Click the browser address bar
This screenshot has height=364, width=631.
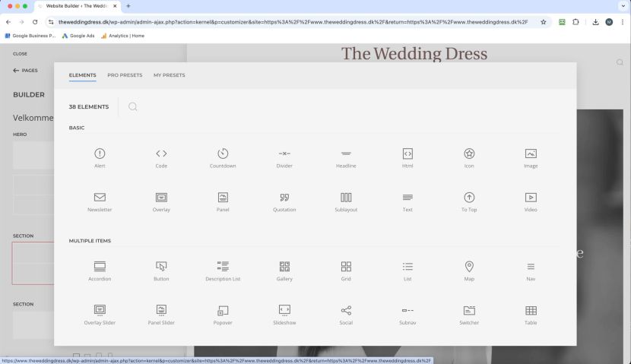293,22
